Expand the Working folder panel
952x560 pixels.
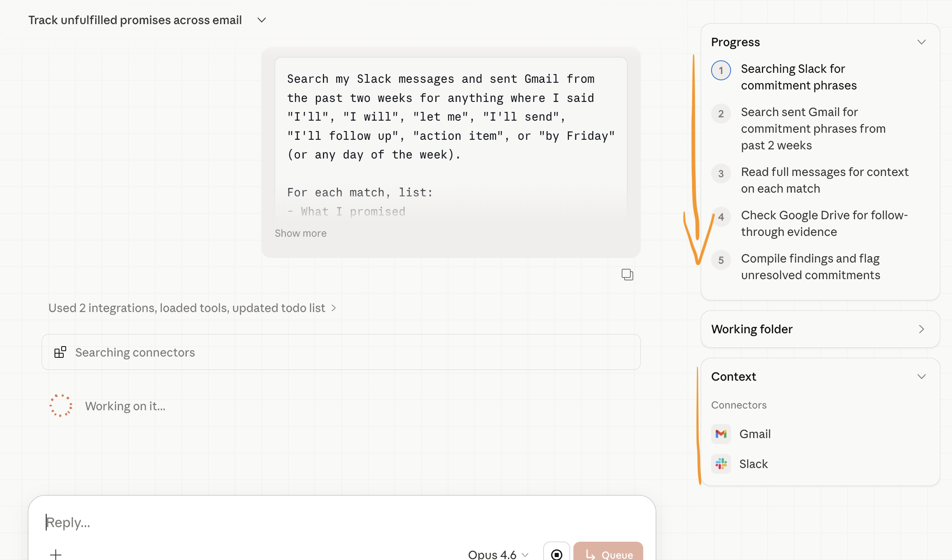pos(922,329)
